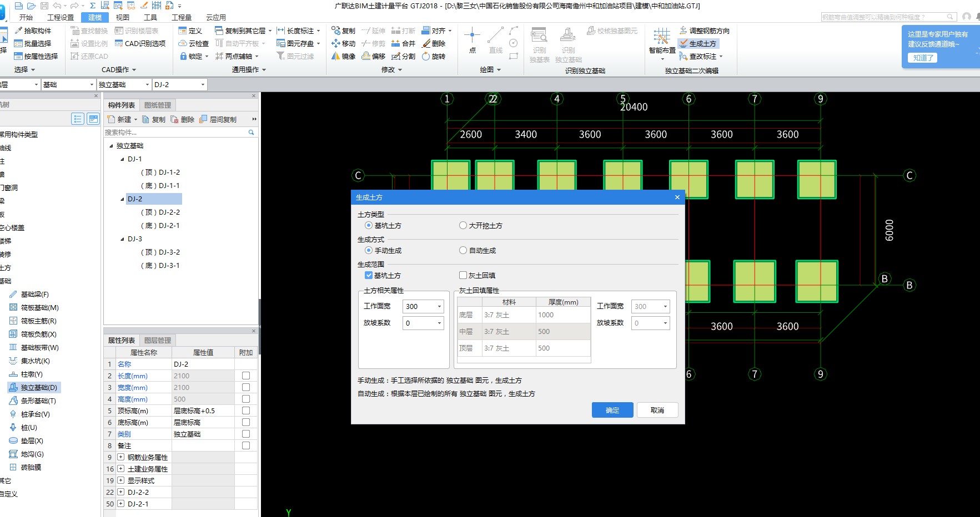Click search icon in 搜索构件 box
This screenshot has height=517, width=980.
click(x=251, y=132)
